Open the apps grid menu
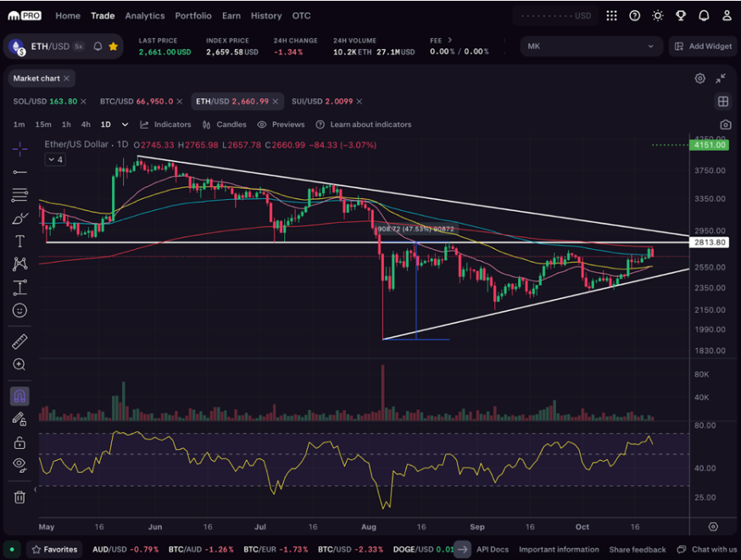The height and width of the screenshot is (560, 741). point(611,15)
